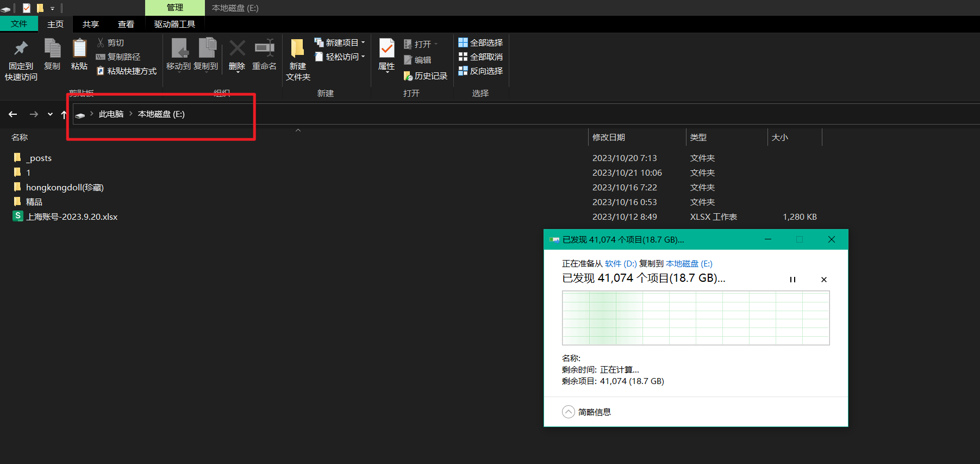980x464 pixels.
Task: Sort by 类型 column header
Action: [698, 137]
